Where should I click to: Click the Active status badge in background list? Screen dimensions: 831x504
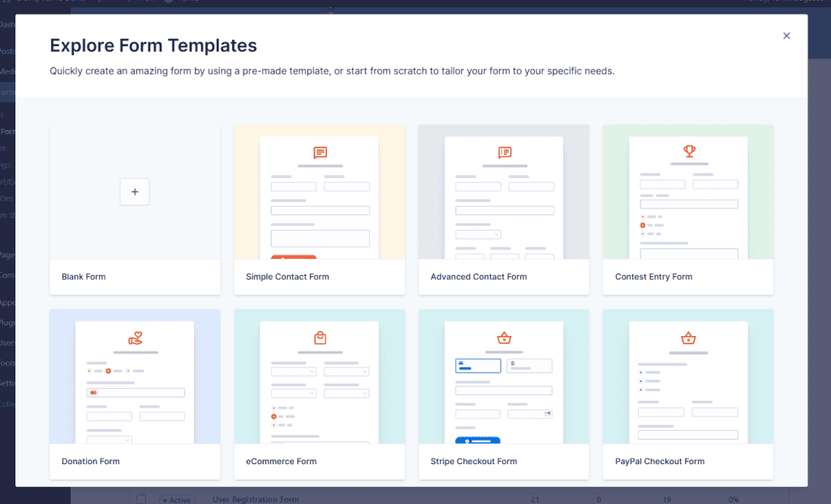click(x=177, y=500)
